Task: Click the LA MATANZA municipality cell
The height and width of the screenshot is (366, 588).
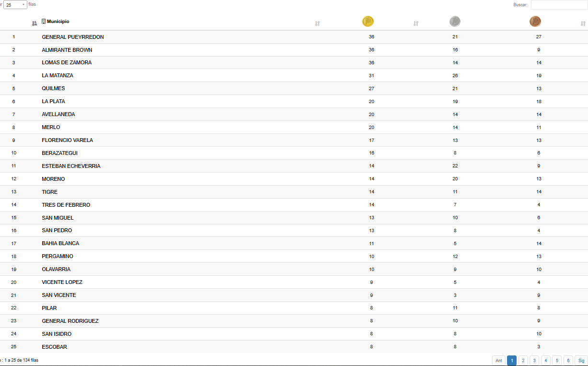Action: (x=58, y=76)
